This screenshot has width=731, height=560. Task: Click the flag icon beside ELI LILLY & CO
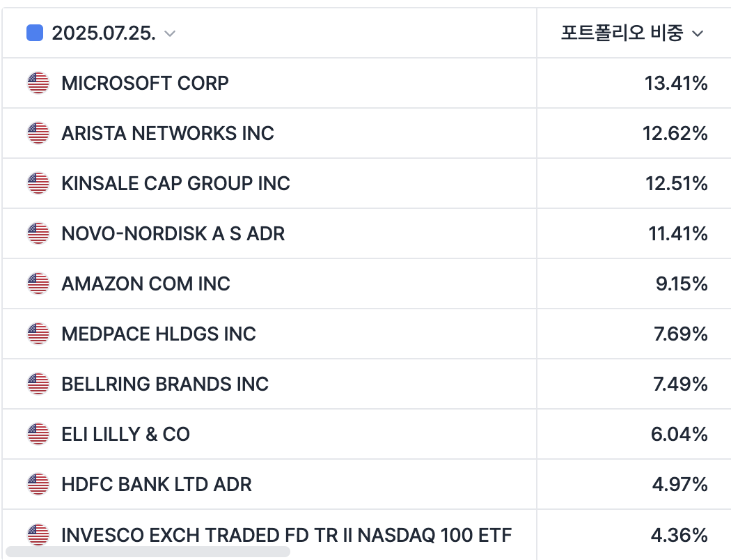tap(38, 434)
